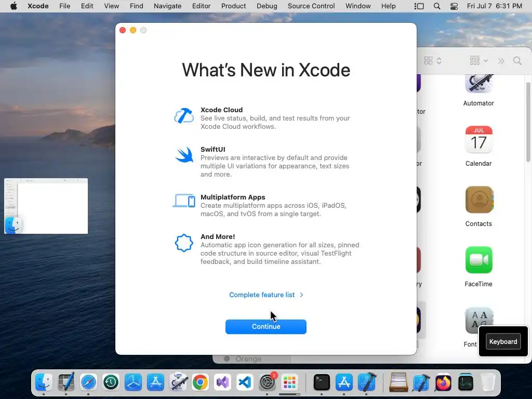Click the SwiftUI swift bird icon

[184, 155]
